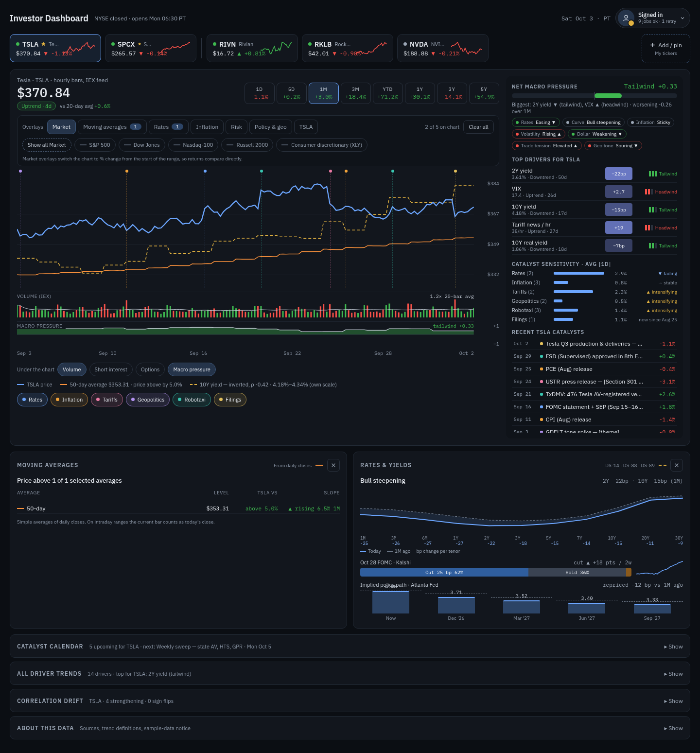Screen dimensions: 700x753
Task: Expand the About This Data section
Action: [673, 728]
